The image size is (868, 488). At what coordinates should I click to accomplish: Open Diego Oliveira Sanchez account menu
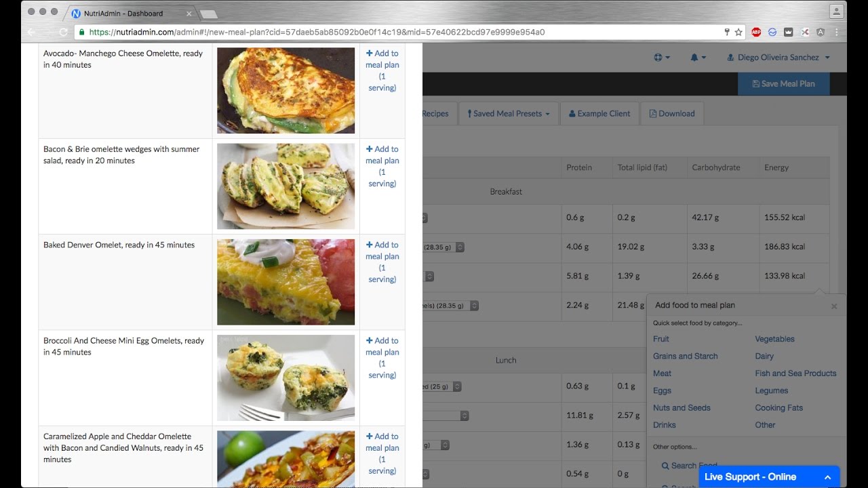778,58
